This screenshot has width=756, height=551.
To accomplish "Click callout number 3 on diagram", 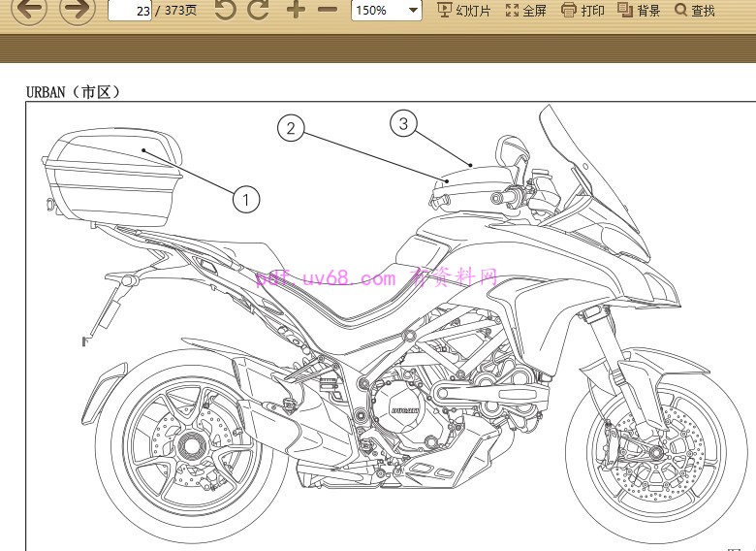I will point(404,123).
